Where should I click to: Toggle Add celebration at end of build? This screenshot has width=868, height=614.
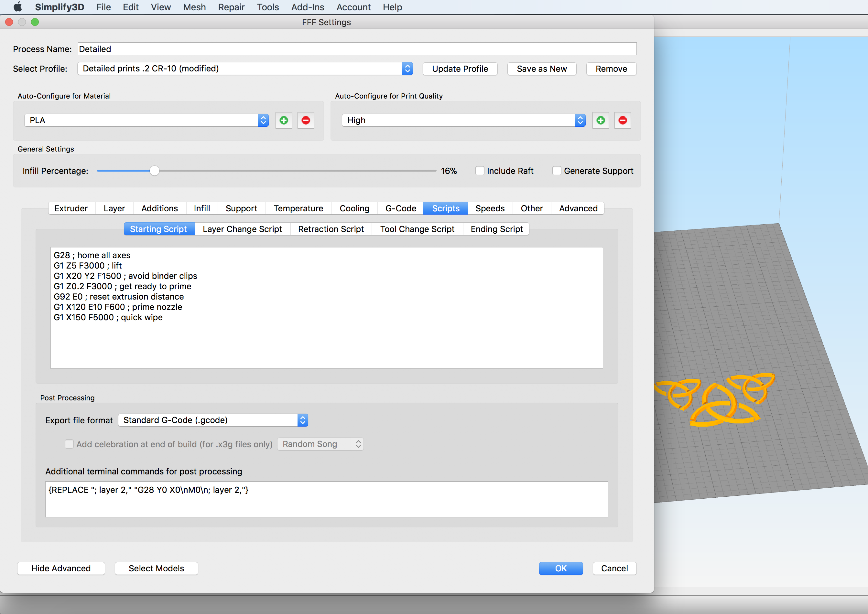69,444
